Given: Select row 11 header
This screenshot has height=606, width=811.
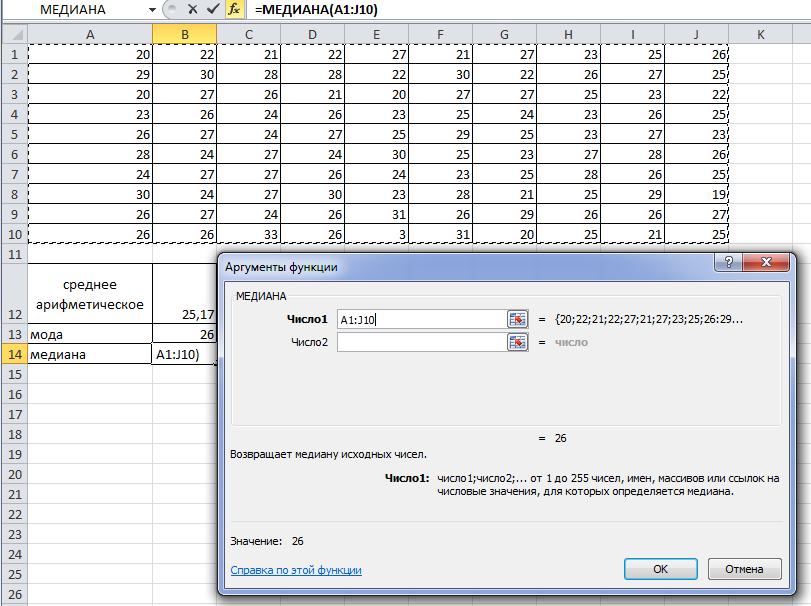Looking at the screenshot, I should pyautogui.click(x=15, y=254).
